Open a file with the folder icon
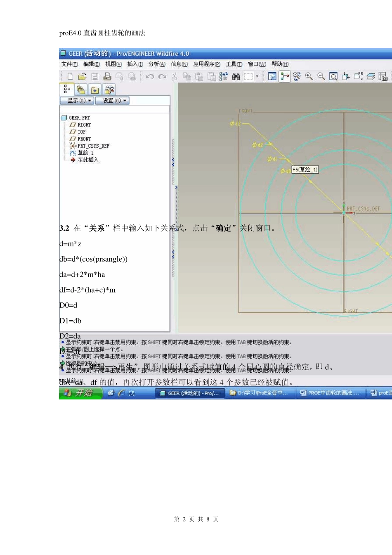Screen dimensions: 392x555 (x=82, y=76)
